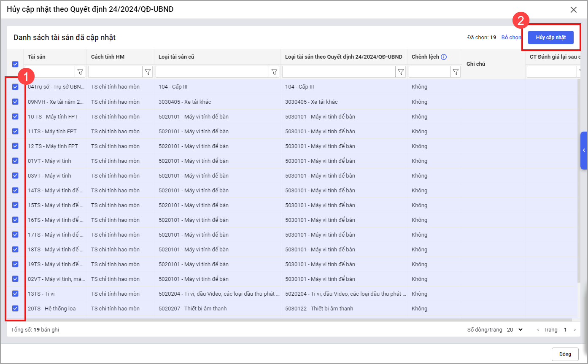Open filter icon for Cách tính HM column
The image size is (588, 364).
148,72
